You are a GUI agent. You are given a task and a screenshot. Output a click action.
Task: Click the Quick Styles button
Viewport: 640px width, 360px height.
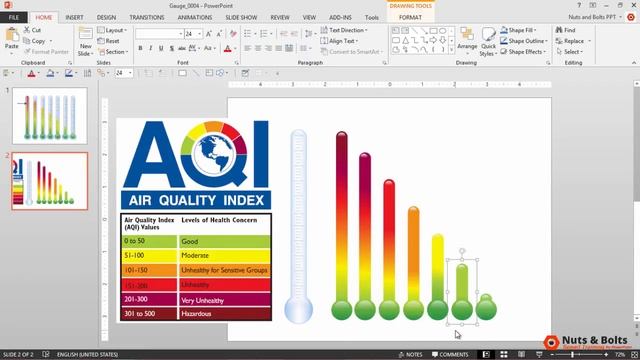tap(488, 42)
